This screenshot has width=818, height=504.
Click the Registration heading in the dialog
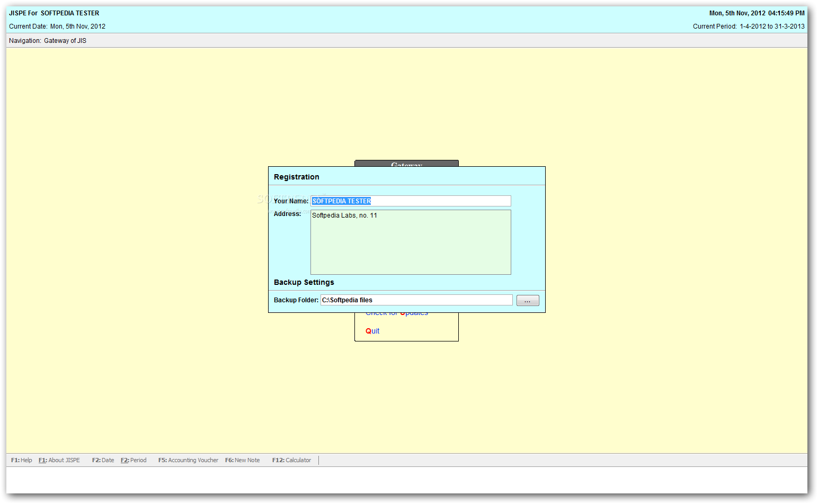point(297,177)
